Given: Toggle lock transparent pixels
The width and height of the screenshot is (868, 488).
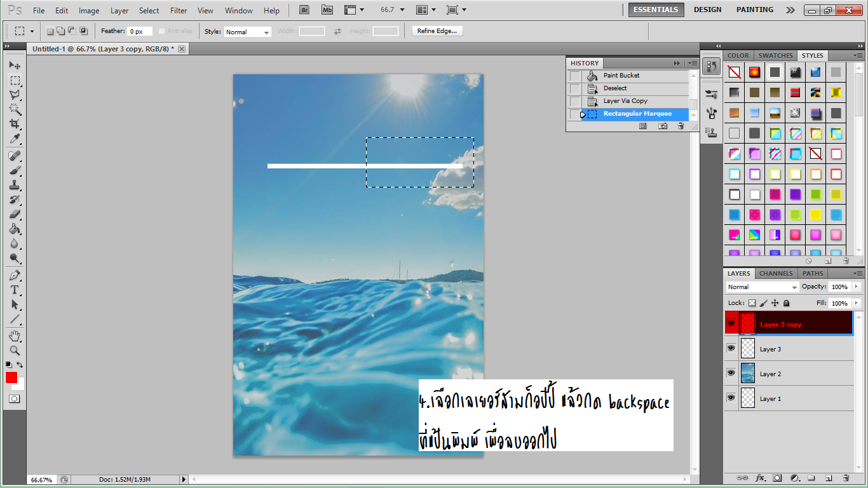Looking at the screenshot, I should point(752,303).
